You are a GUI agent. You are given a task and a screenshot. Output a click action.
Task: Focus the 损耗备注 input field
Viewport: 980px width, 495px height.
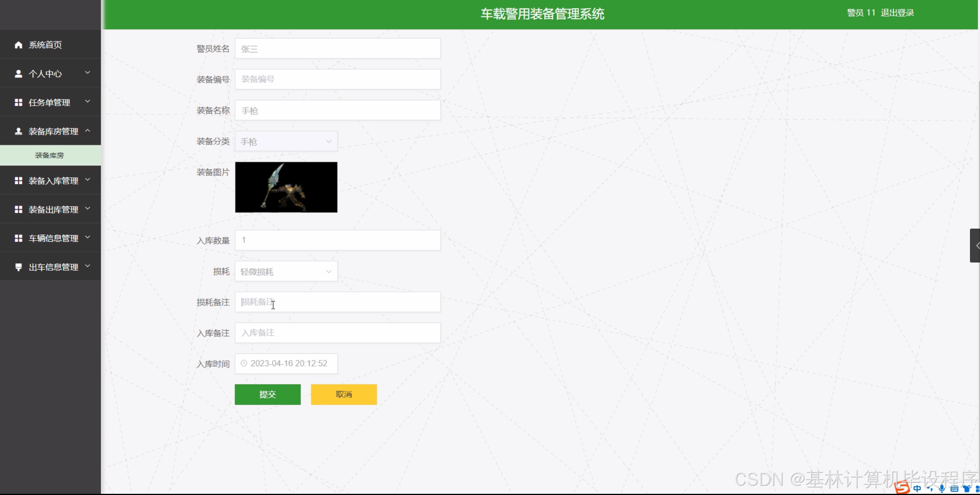[x=338, y=302]
